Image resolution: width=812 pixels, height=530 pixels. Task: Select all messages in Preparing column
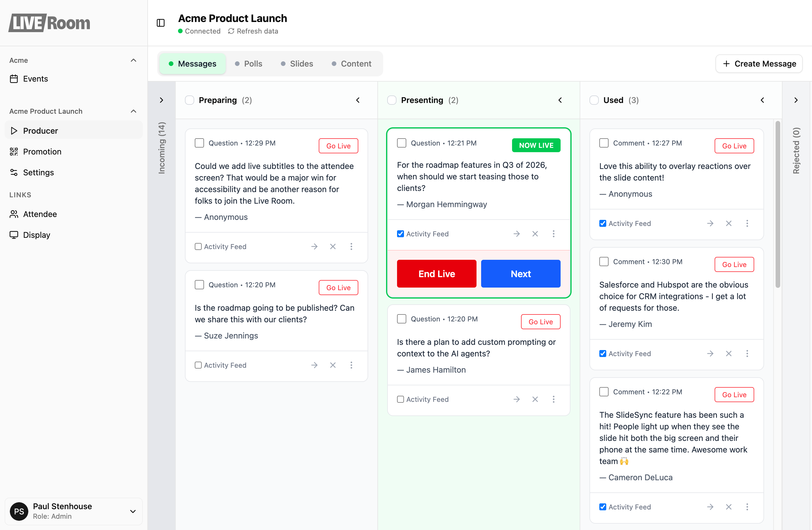tap(190, 100)
